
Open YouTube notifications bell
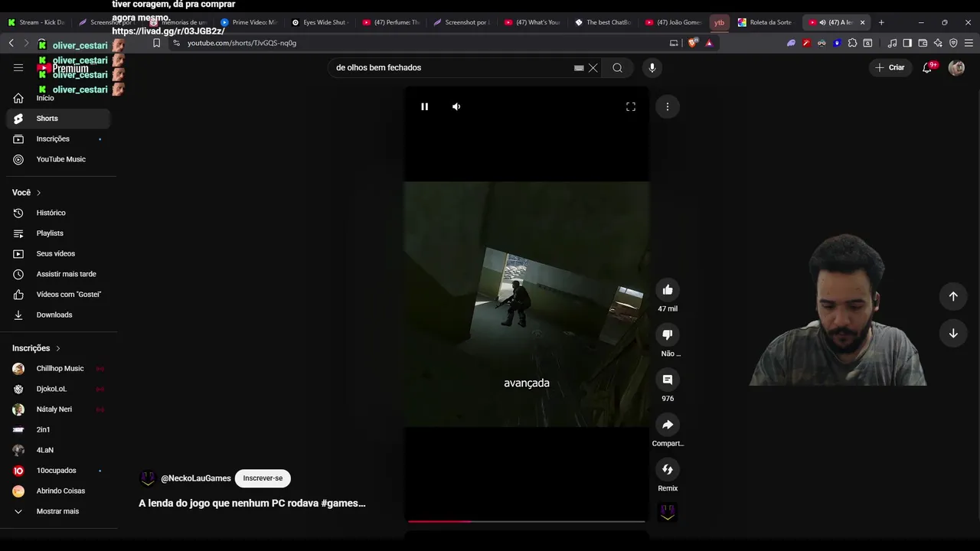(927, 67)
